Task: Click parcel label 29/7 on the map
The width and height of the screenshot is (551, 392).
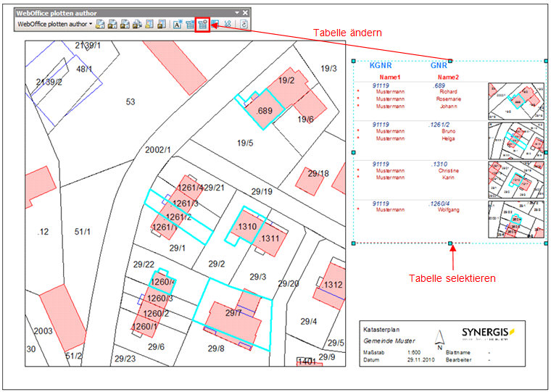Action: pyautogui.click(x=233, y=312)
